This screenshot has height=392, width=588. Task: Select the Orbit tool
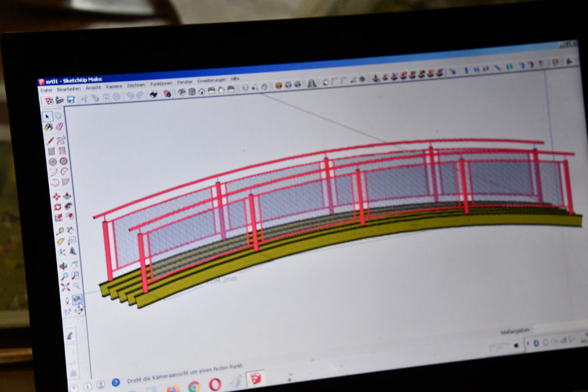64,266
